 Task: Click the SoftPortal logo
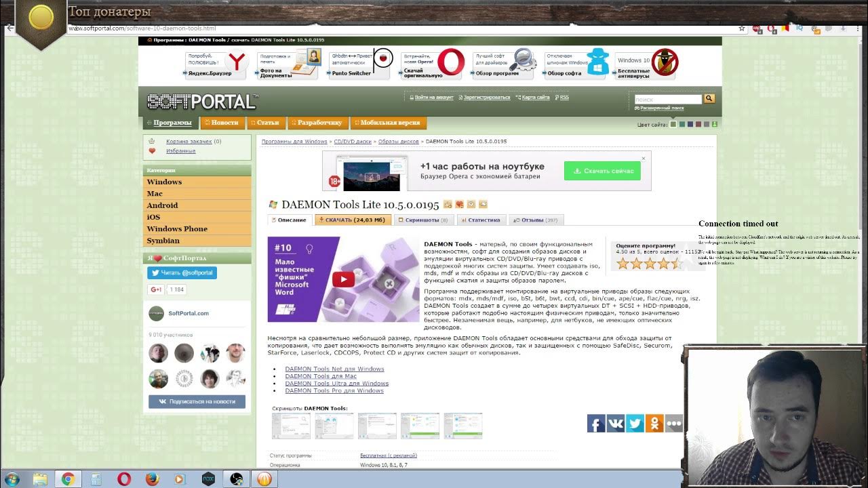(x=202, y=102)
